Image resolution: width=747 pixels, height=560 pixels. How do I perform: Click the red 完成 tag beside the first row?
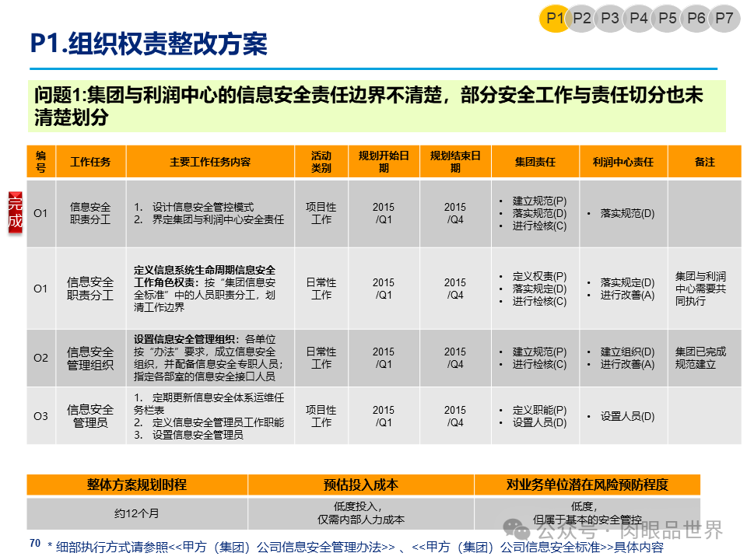16,212
